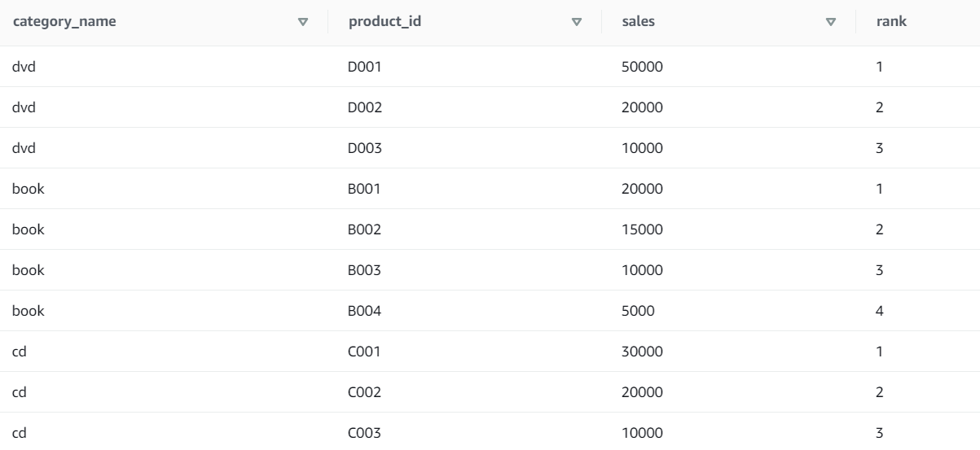Viewport: 980px width, 450px height.
Task: Select the rank 4 cell
Action: point(879,311)
